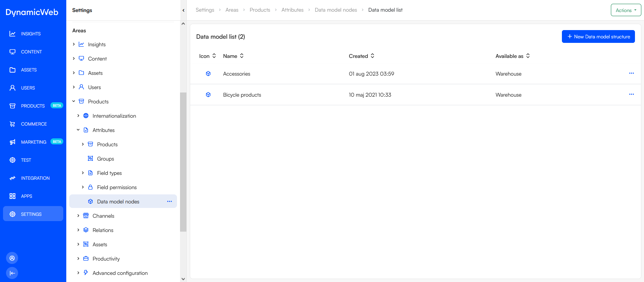Go to Attributes breadcrumb

(293, 10)
